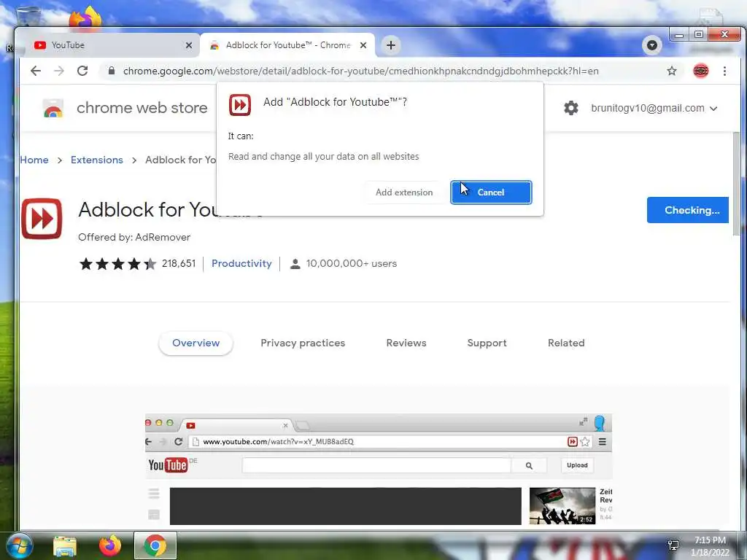Cancel the add extension dialog
The width and height of the screenshot is (747, 560).
pyautogui.click(x=491, y=192)
